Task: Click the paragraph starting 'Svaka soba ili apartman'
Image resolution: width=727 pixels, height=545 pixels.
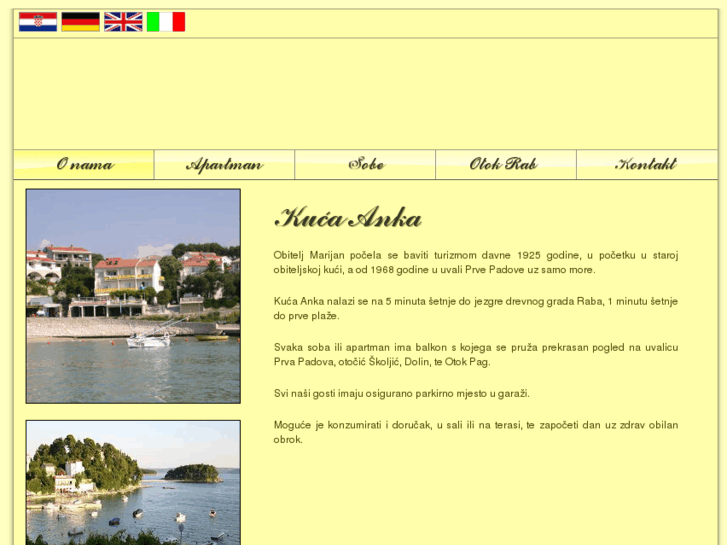Action: pos(476,354)
